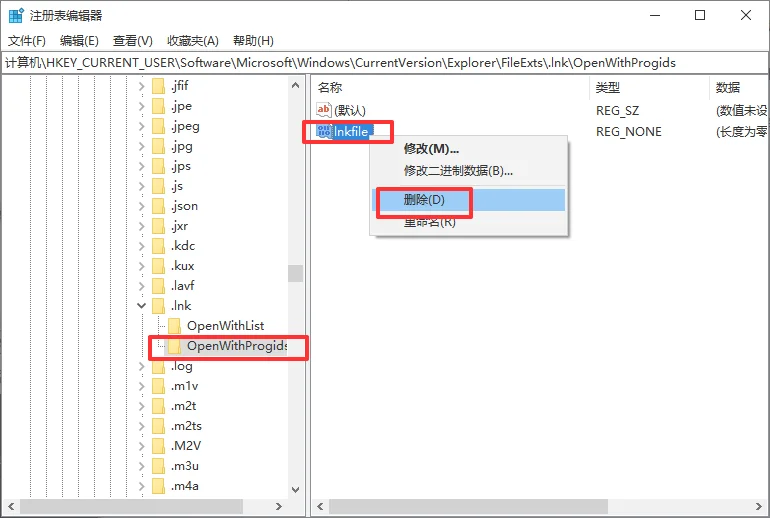This screenshot has height=518, width=770.
Task: Click the .jxr folder icon
Action: tap(158, 226)
